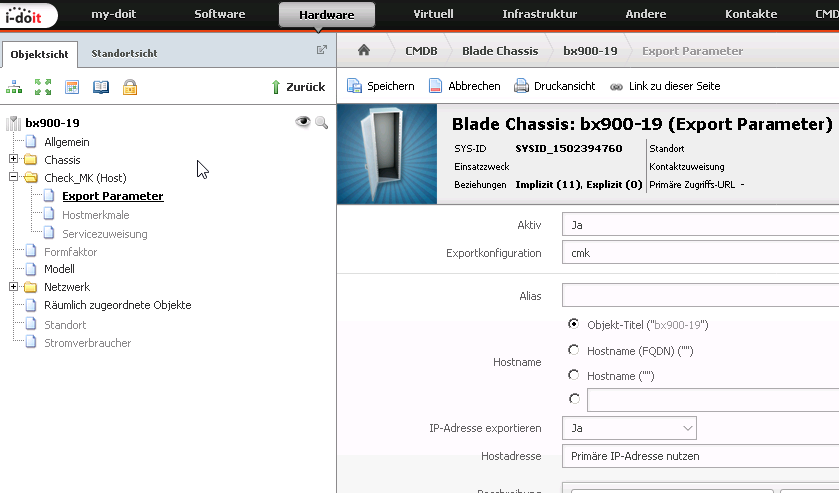The height and width of the screenshot is (493, 839).
Task: Open Servicezuweisung tree entry
Action: coord(105,234)
